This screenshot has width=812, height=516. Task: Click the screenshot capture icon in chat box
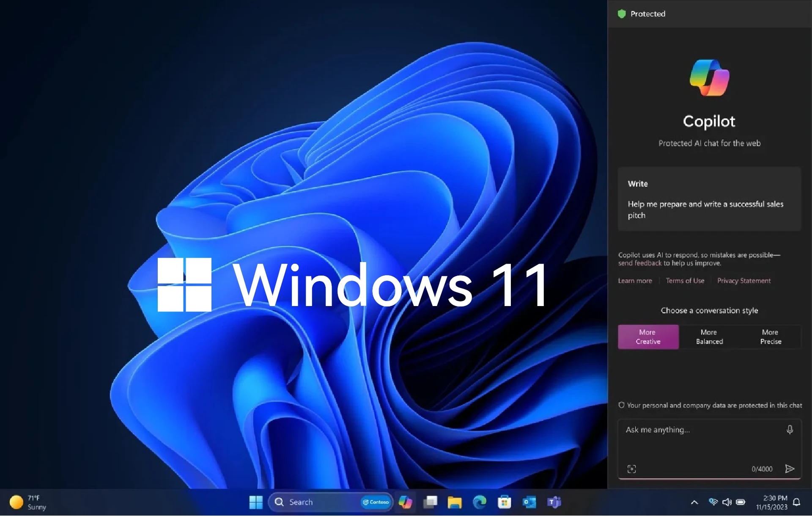click(x=631, y=469)
